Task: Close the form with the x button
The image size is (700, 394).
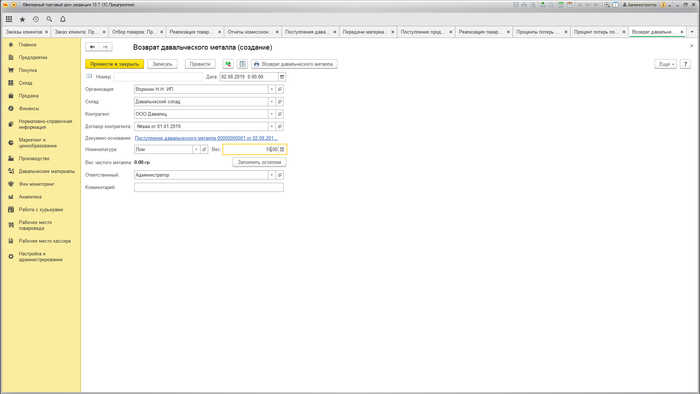Action: click(692, 46)
